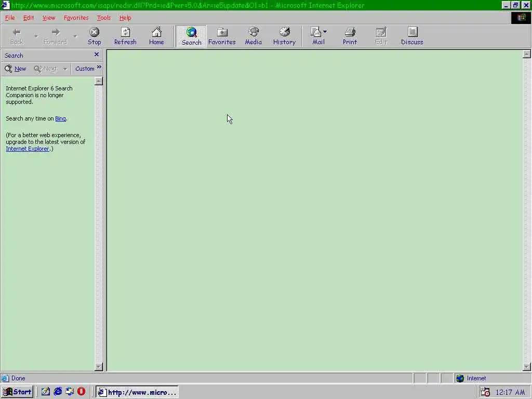Show the History pane
The width and height of the screenshot is (532, 399).
pyautogui.click(x=284, y=36)
